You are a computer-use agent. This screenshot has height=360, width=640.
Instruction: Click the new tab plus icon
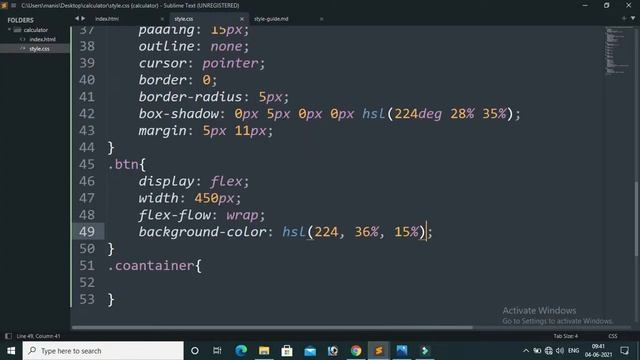624,18
